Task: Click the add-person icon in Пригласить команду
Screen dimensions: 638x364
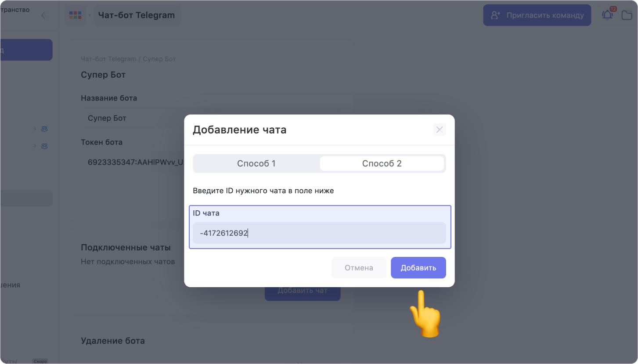Action: (x=496, y=15)
